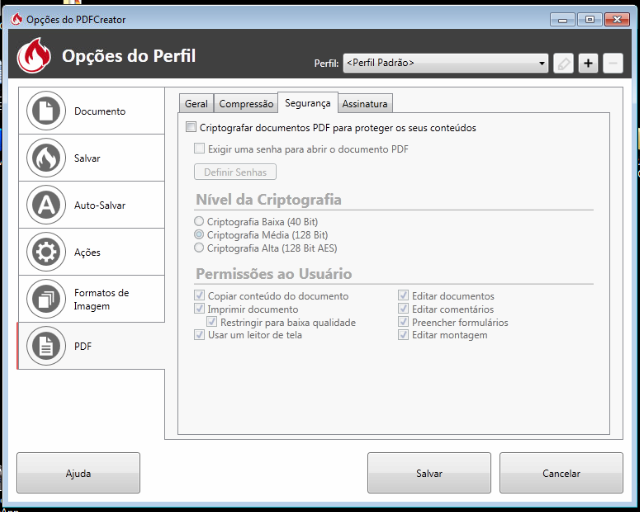Screen dimensions: 640x512
Task: Open the Salvar flame section icon
Action: (x=46, y=158)
